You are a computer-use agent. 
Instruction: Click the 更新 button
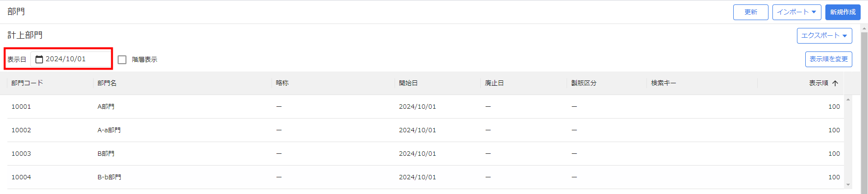click(750, 12)
